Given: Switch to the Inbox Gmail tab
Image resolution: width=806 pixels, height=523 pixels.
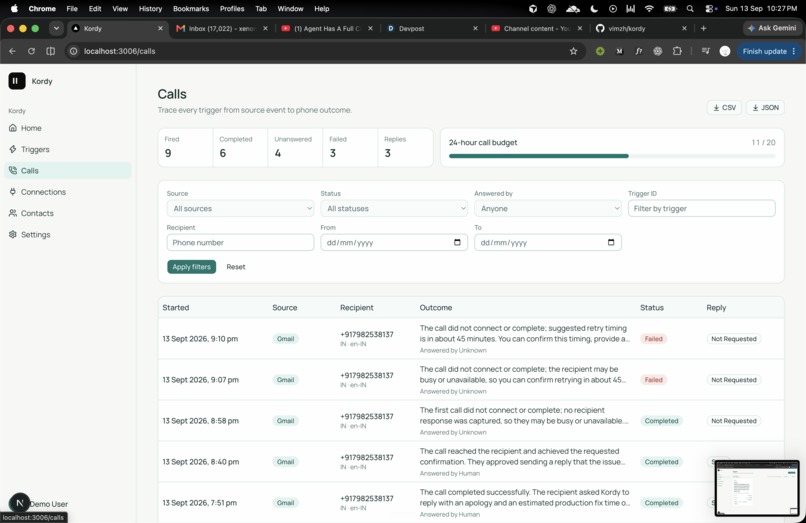Looking at the screenshot, I should click(222, 28).
